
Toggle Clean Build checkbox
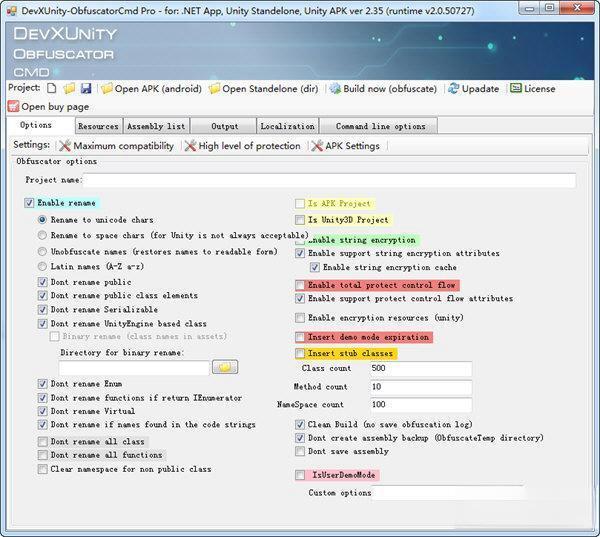(x=300, y=424)
